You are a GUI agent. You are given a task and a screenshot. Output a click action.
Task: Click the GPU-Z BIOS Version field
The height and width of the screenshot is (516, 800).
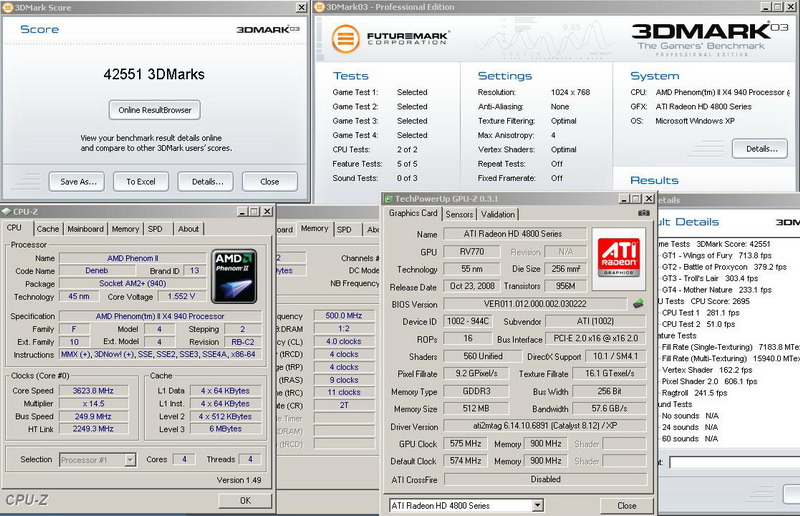(x=535, y=304)
